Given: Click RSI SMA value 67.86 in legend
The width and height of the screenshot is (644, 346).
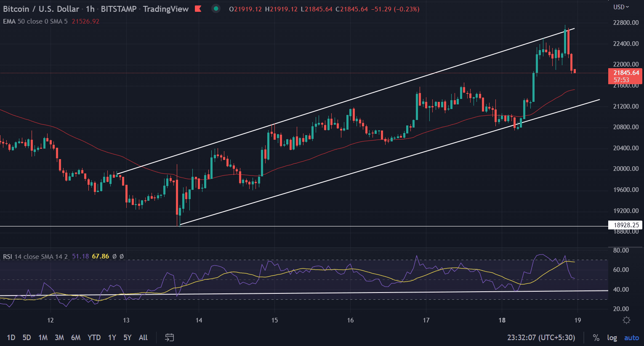Looking at the screenshot, I should tap(101, 256).
